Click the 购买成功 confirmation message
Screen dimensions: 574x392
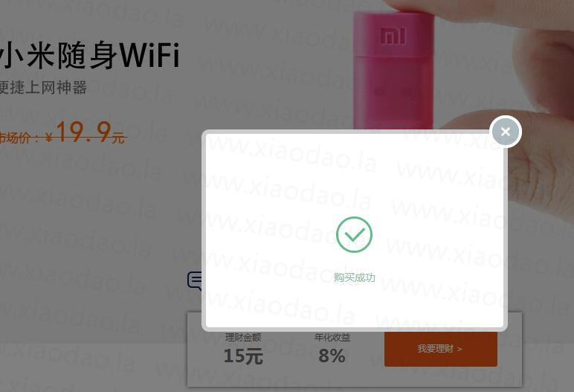[355, 277]
